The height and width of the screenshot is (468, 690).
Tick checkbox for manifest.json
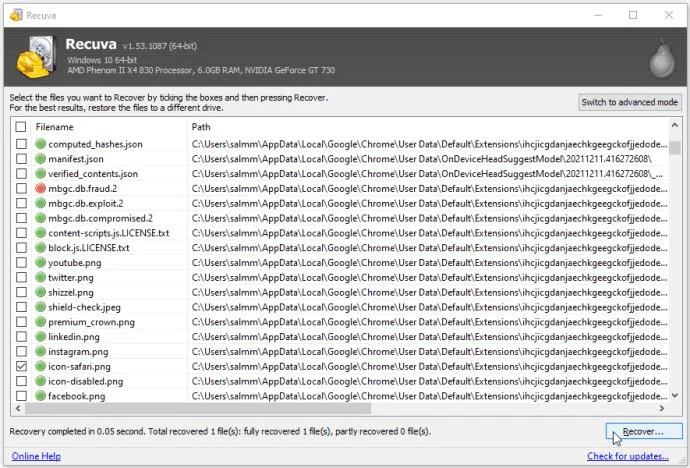(x=21, y=159)
